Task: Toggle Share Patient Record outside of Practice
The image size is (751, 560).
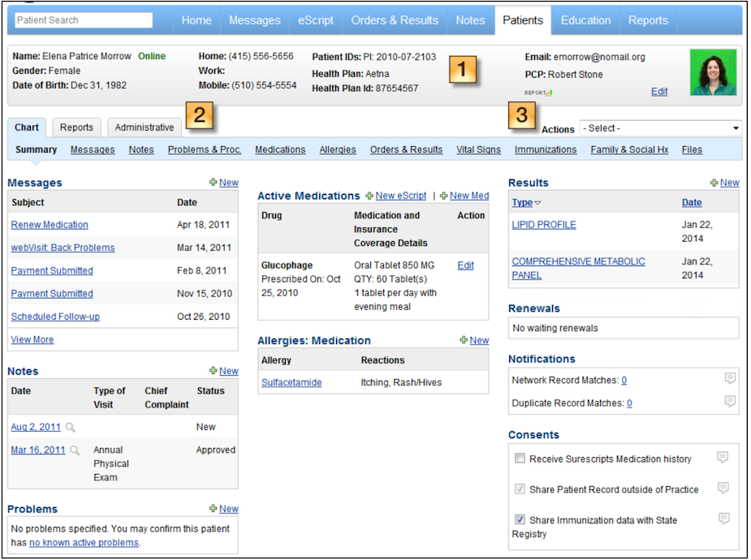Action: click(x=520, y=489)
